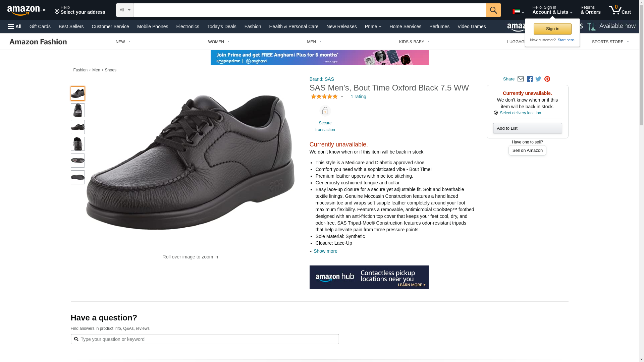This screenshot has width=644, height=362.
Task: Open the All hamburger menu
Action: point(15,26)
